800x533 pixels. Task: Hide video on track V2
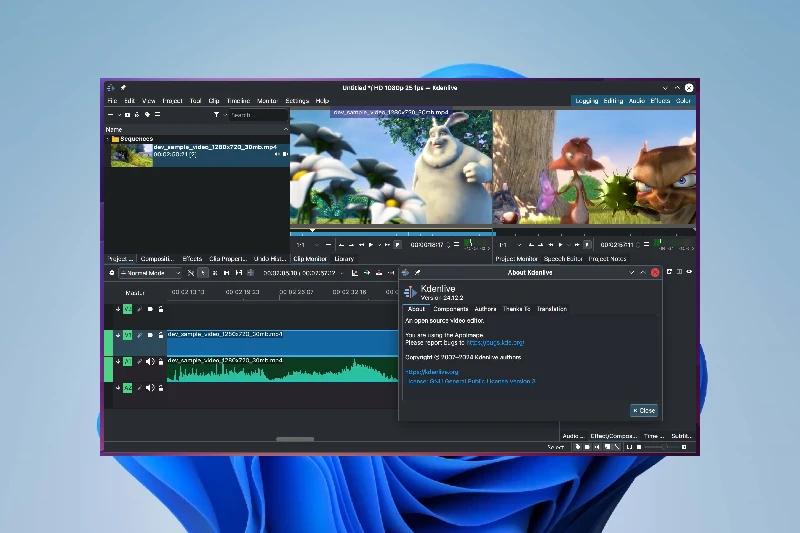tap(150, 309)
